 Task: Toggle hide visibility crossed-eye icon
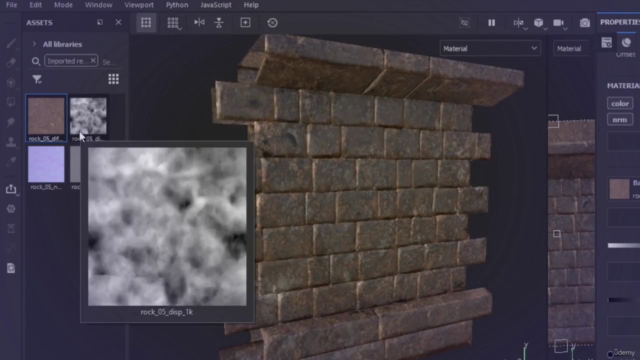pyautogui.click(x=464, y=22)
